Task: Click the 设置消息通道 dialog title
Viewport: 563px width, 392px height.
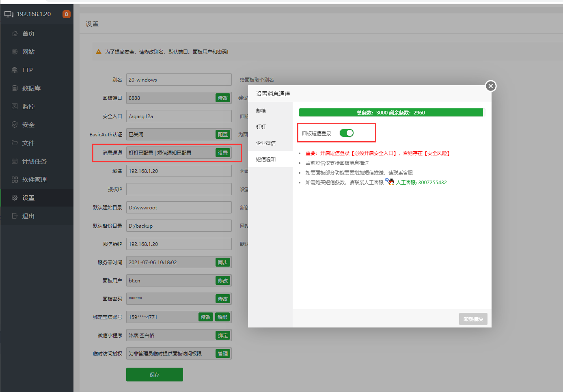Action: click(273, 94)
